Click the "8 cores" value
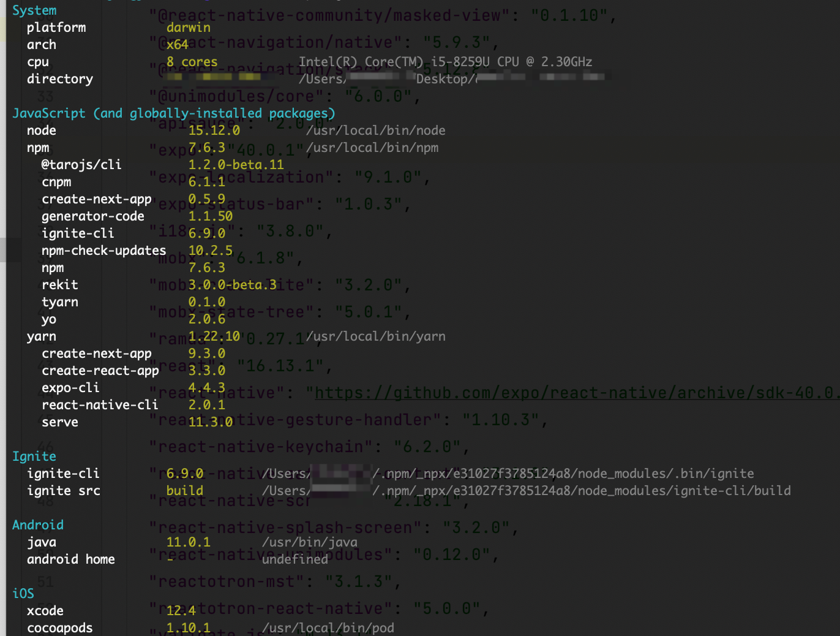 pyautogui.click(x=192, y=61)
